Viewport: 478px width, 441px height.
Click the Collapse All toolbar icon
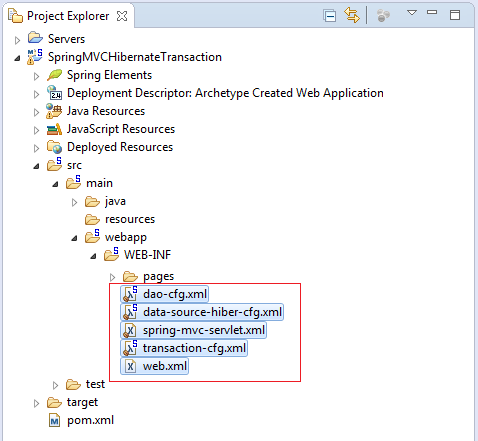point(330,16)
